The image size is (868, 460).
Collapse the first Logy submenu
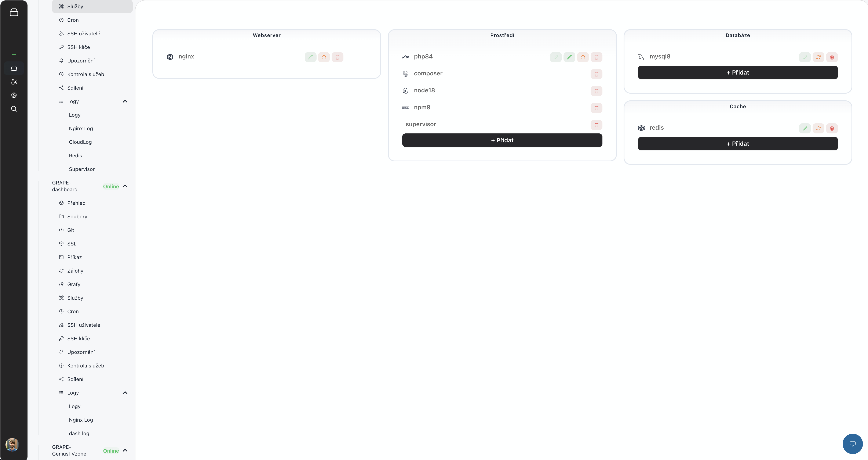(x=125, y=101)
